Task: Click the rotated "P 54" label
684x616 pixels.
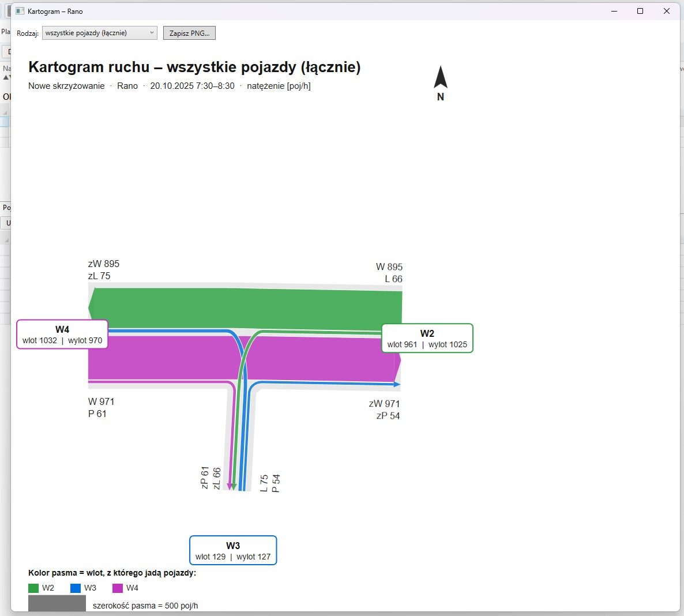Action: pos(276,483)
